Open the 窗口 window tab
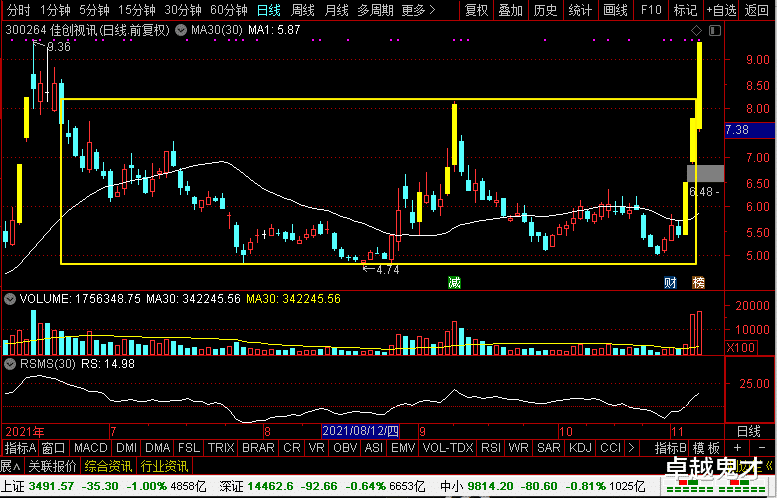The height and width of the screenshot is (498, 777). [x=53, y=448]
